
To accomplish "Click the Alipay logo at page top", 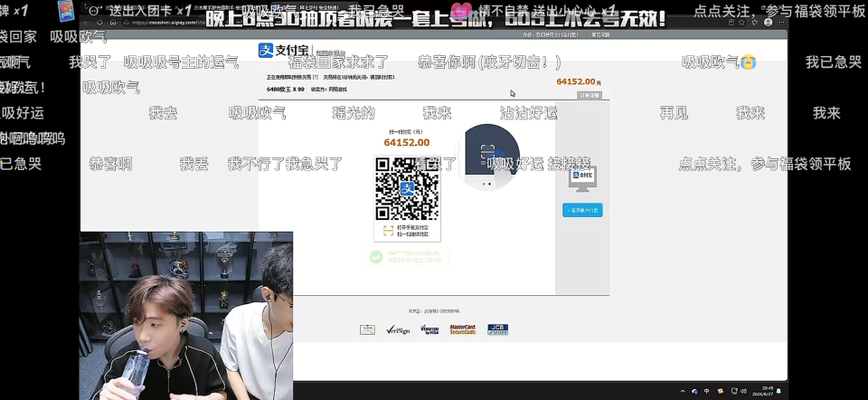I will [283, 51].
